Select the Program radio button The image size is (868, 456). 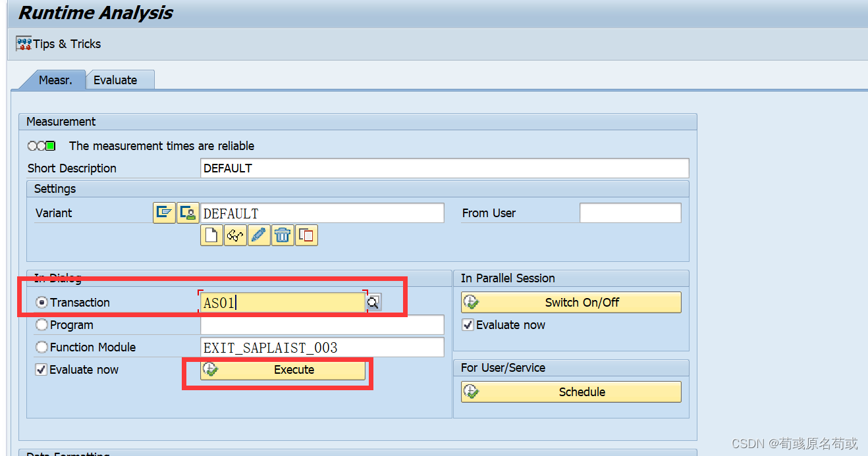[x=42, y=325]
